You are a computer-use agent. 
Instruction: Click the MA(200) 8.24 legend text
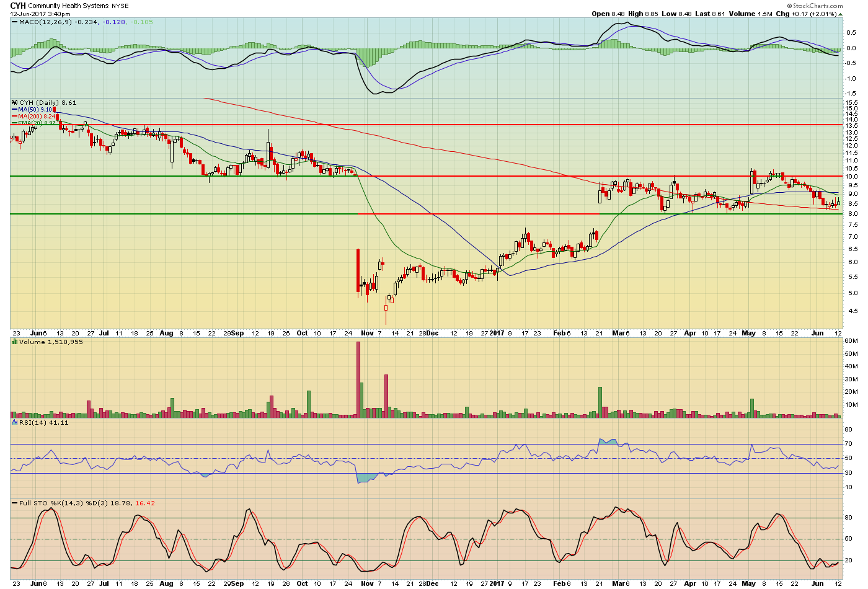click(37, 116)
